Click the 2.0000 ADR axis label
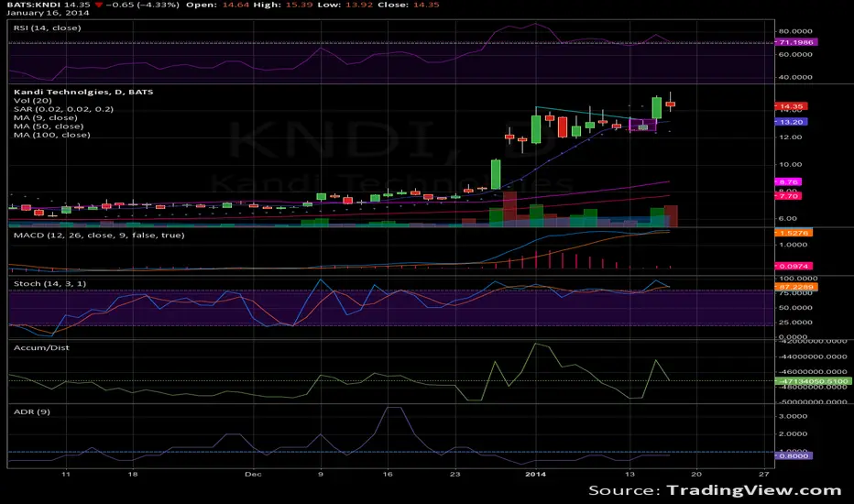 click(x=793, y=434)
